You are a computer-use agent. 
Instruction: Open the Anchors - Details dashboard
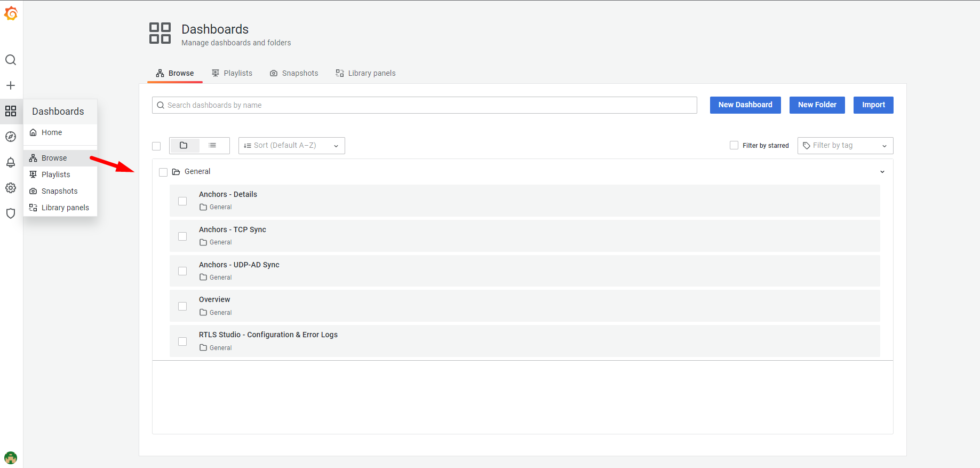(x=228, y=194)
